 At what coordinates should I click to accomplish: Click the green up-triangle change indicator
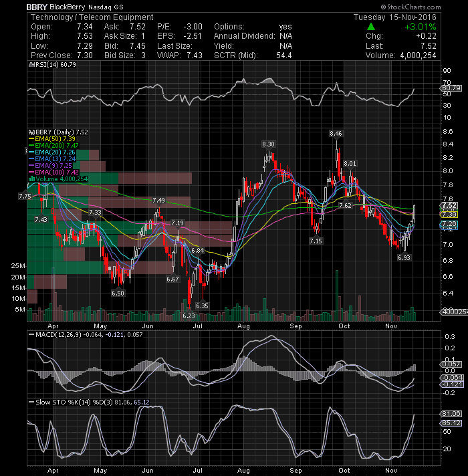pyautogui.click(x=370, y=27)
